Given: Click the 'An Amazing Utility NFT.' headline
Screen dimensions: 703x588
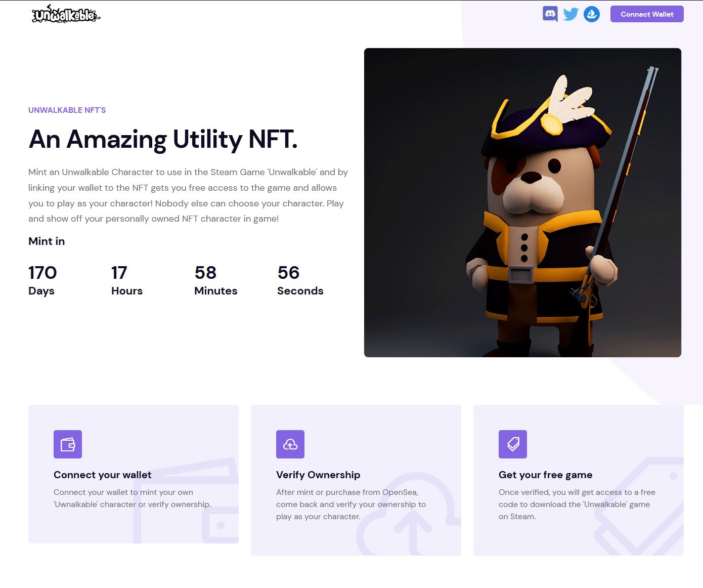Looking at the screenshot, I should [163, 139].
